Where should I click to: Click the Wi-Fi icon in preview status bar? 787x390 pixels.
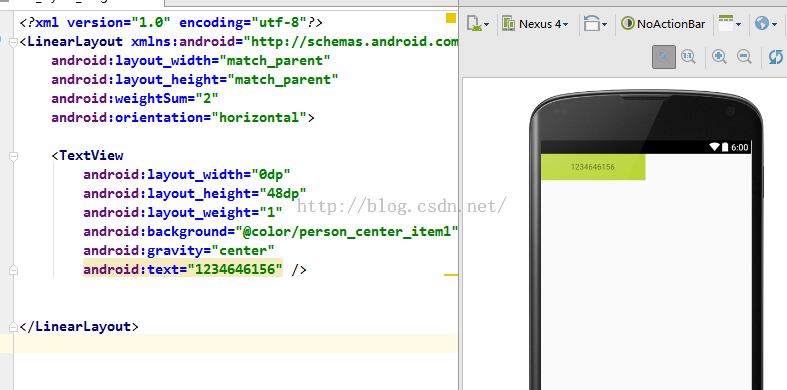click(714, 147)
